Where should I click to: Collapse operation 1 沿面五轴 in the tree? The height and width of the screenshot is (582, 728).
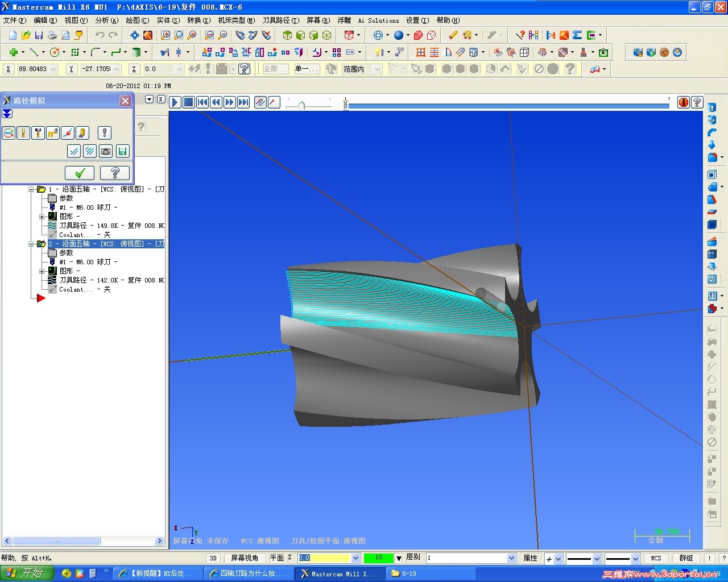tap(31, 189)
